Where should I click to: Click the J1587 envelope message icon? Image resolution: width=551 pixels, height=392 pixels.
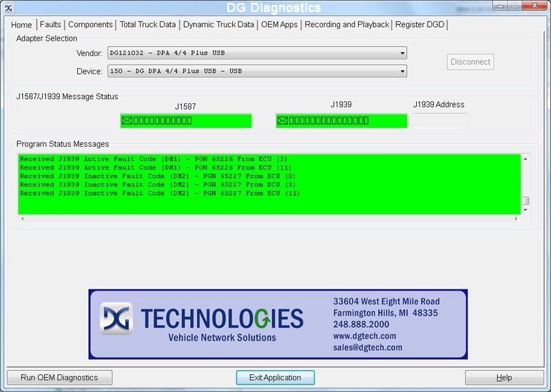[x=127, y=121]
